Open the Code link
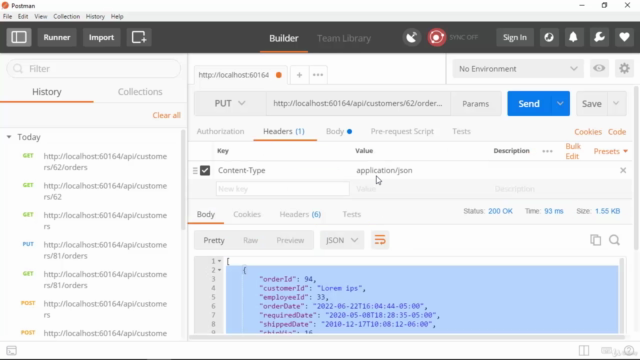This screenshot has height=360, width=640. [x=617, y=132]
